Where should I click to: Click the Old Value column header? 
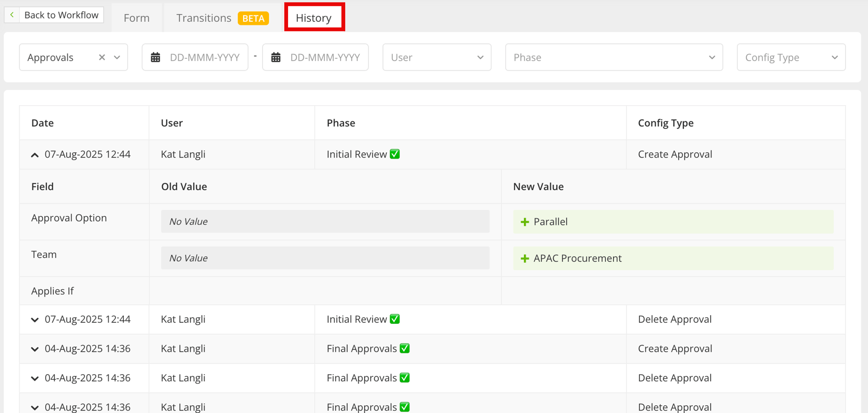(184, 187)
